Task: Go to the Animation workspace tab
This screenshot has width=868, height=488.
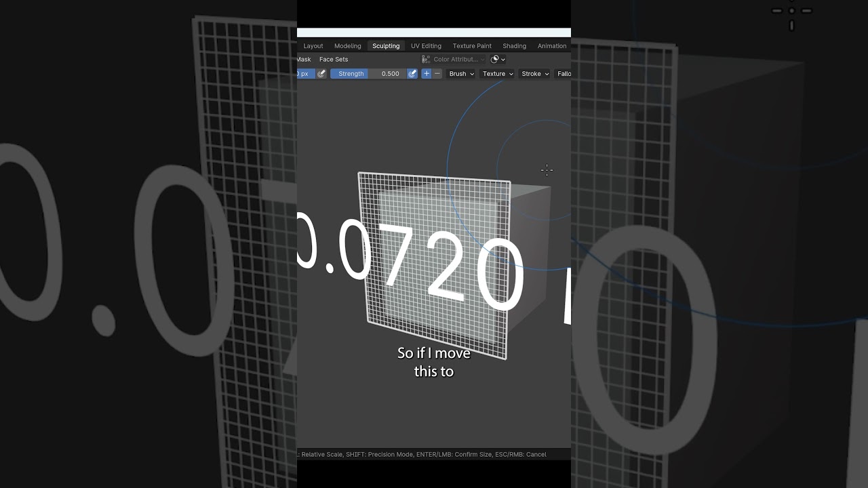Action: tap(552, 46)
